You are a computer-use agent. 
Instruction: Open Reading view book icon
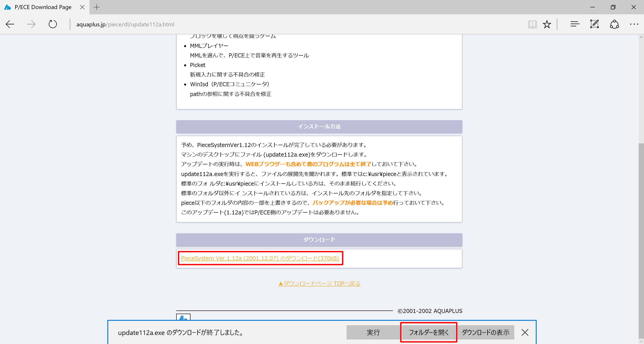pyautogui.click(x=532, y=24)
